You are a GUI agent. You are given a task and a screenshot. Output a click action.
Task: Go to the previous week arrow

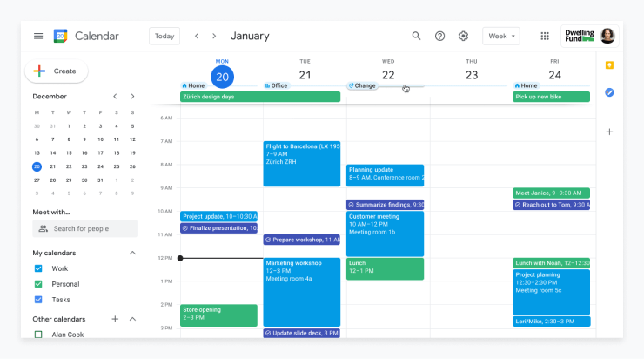click(x=197, y=37)
